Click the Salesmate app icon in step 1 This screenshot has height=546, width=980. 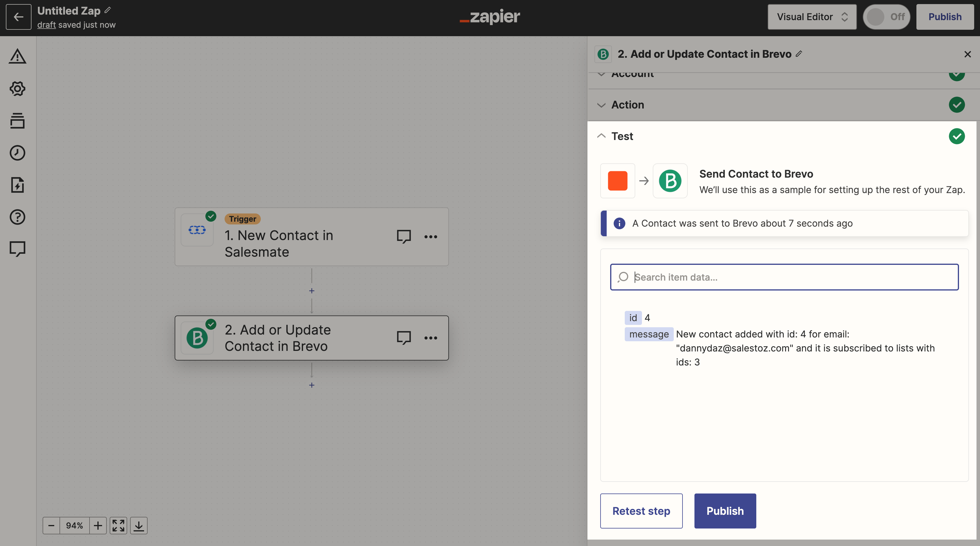click(197, 230)
